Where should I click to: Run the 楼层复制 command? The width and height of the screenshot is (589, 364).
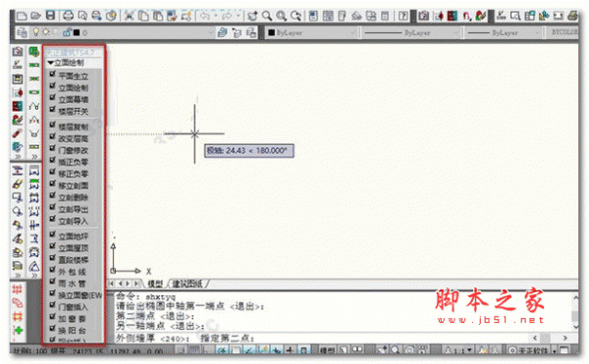(x=74, y=127)
